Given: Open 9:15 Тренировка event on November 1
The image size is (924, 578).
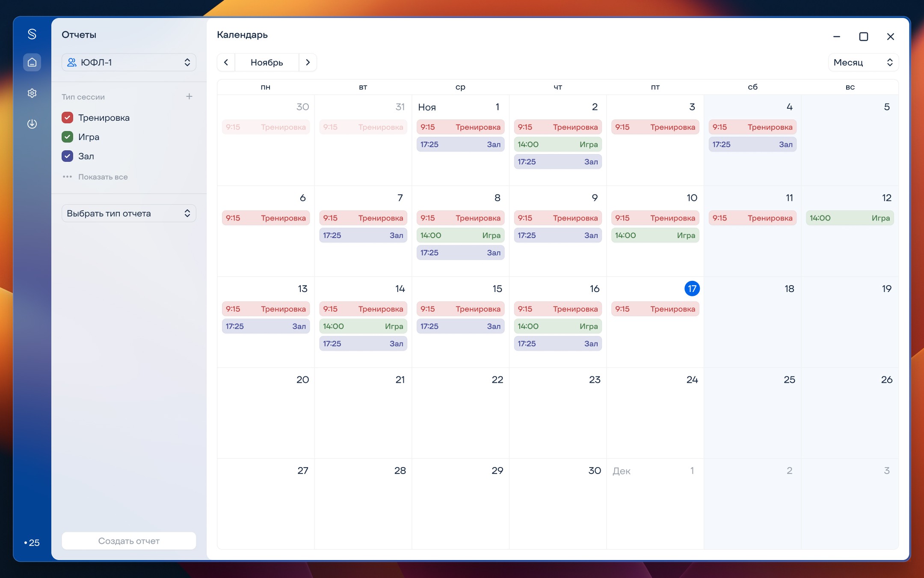Looking at the screenshot, I should pyautogui.click(x=460, y=127).
